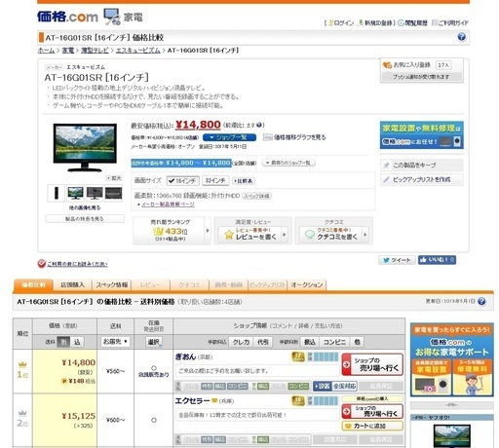The height and width of the screenshot is (448, 499).
Task: Click the red arrow icon on ぎおん shop button
Action: pos(347,364)
